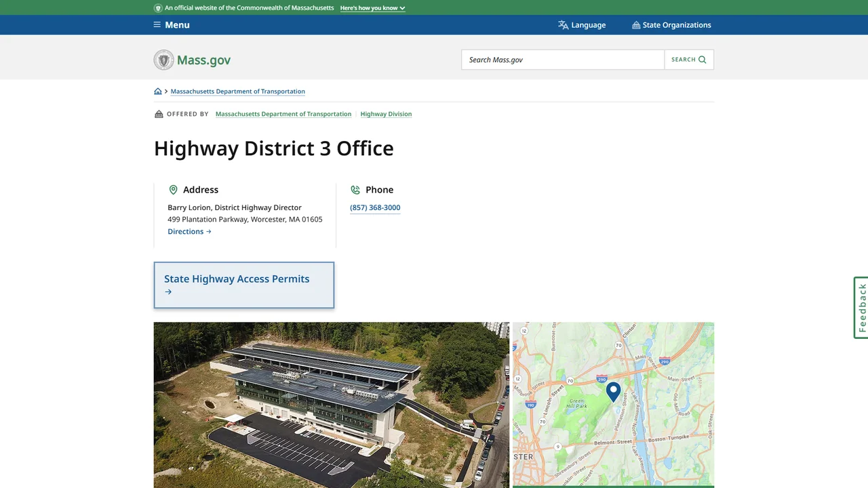Viewport: 868px width, 488px height.
Task: Click text Barry Lorion, District Highway Director
Action: (x=235, y=207)
